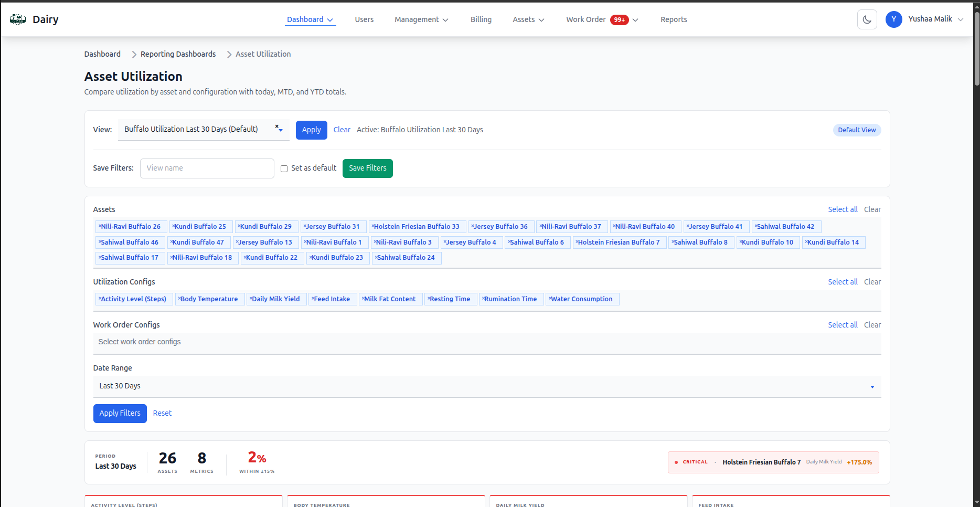Click the Dairy cow logo icon

(18, 19)
